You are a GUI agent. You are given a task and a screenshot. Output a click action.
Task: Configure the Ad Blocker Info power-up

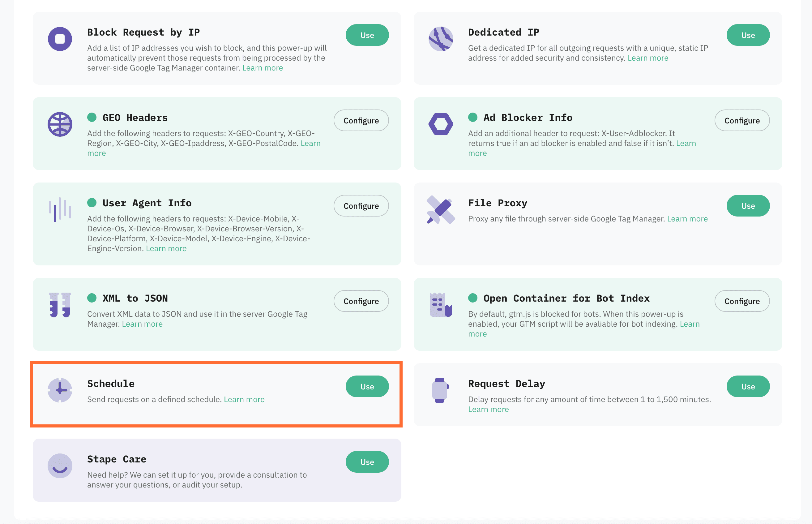coord(742,120)
